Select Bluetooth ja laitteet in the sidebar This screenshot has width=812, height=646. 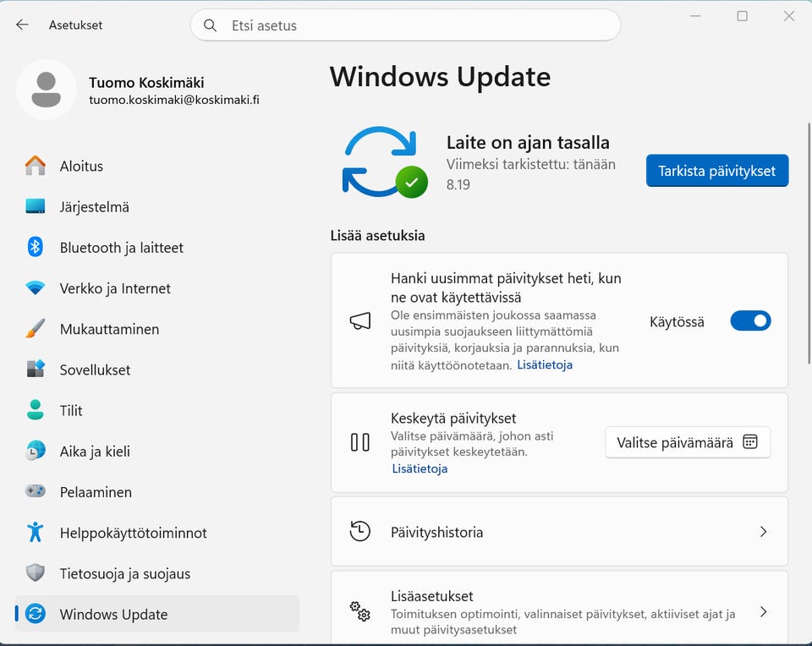click(x=157, y=248)
